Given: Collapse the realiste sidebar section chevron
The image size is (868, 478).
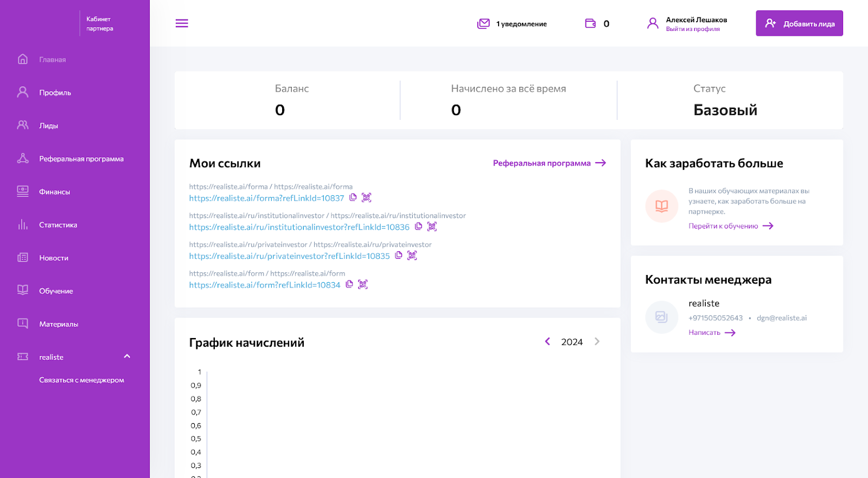Looking at the screenshot, I should click(x=127, y=356).
